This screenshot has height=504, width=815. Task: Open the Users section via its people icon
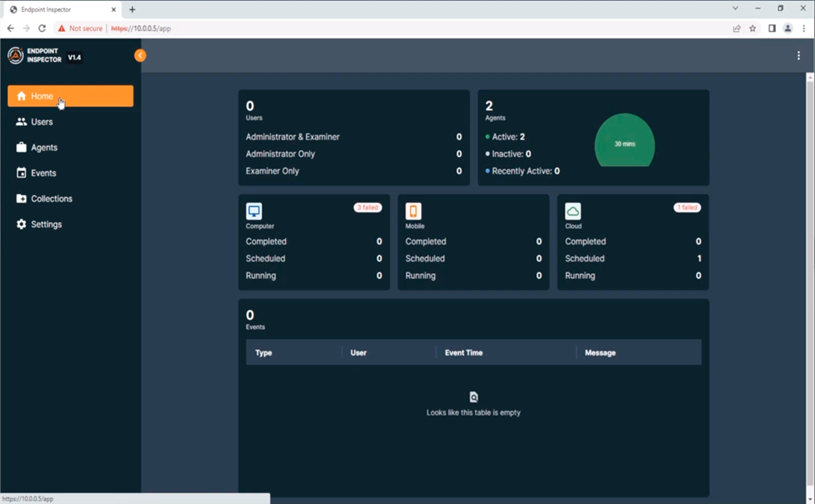tap(21, 122)
